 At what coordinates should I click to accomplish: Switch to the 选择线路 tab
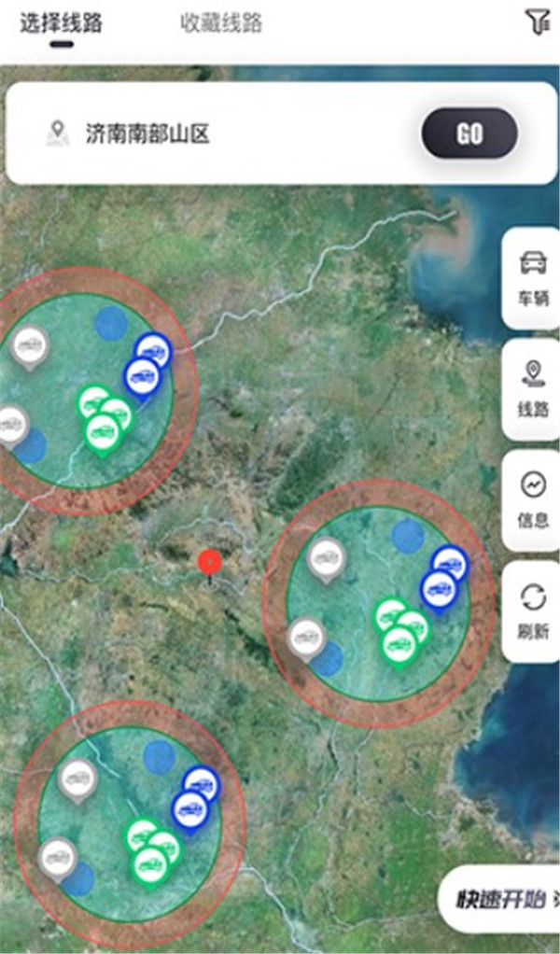[62, 23]
